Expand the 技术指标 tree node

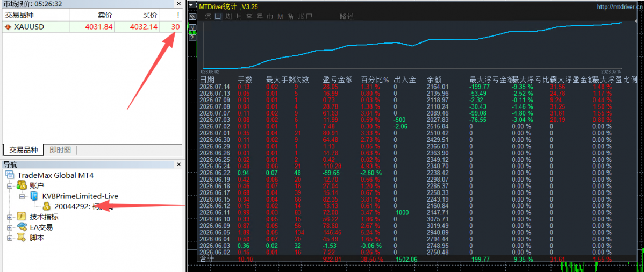pyautogui.click(x=10, y=217)
